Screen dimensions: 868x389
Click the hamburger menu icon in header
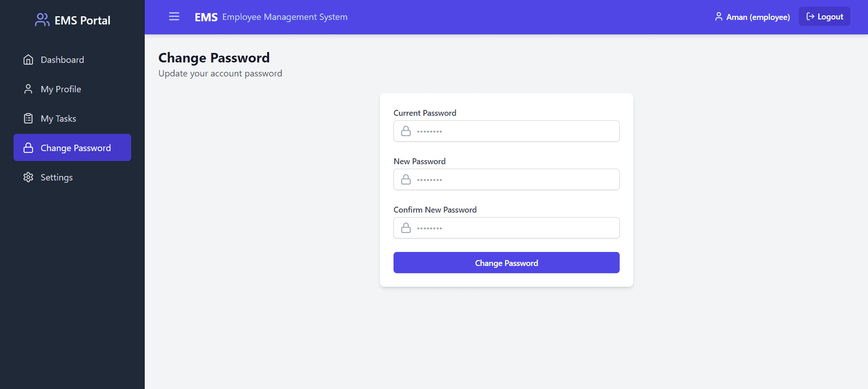pos(174,17)
